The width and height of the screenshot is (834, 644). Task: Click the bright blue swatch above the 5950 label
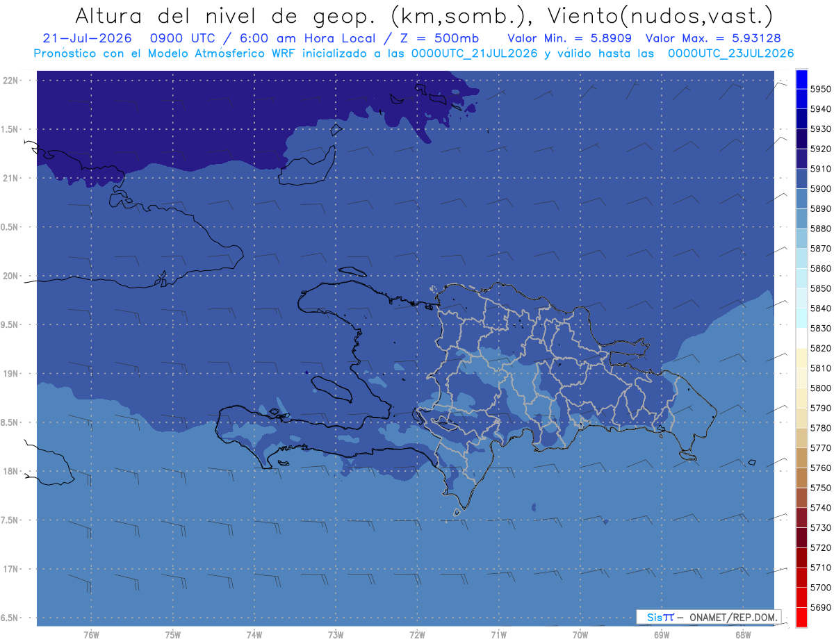[801, 79]
